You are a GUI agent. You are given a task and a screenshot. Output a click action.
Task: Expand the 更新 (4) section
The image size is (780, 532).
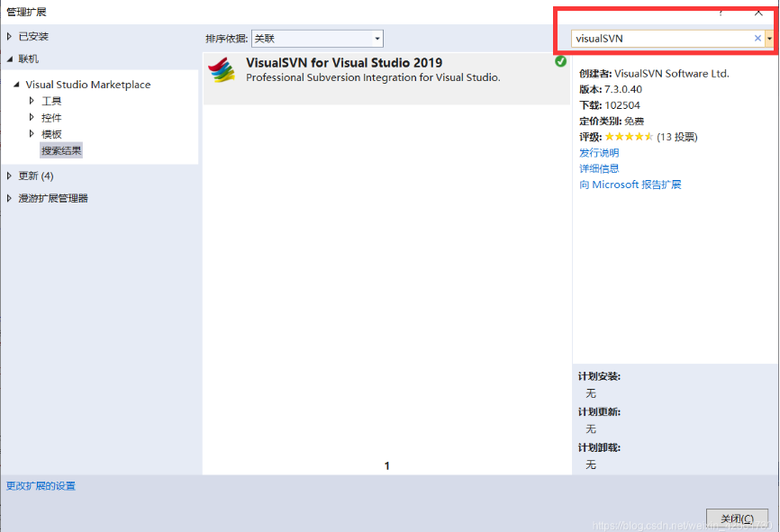[11, 176]
